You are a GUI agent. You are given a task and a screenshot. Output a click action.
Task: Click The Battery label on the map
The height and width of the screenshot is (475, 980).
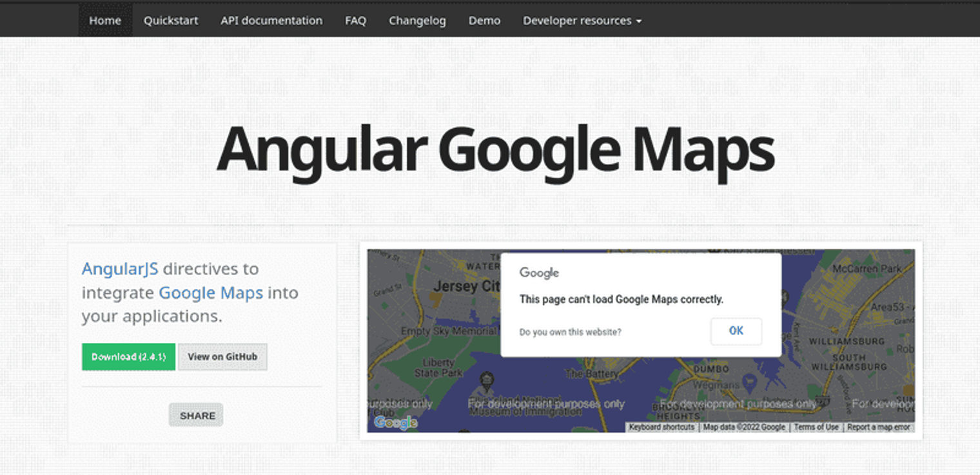pyautogui.click(x=591, y=373)
